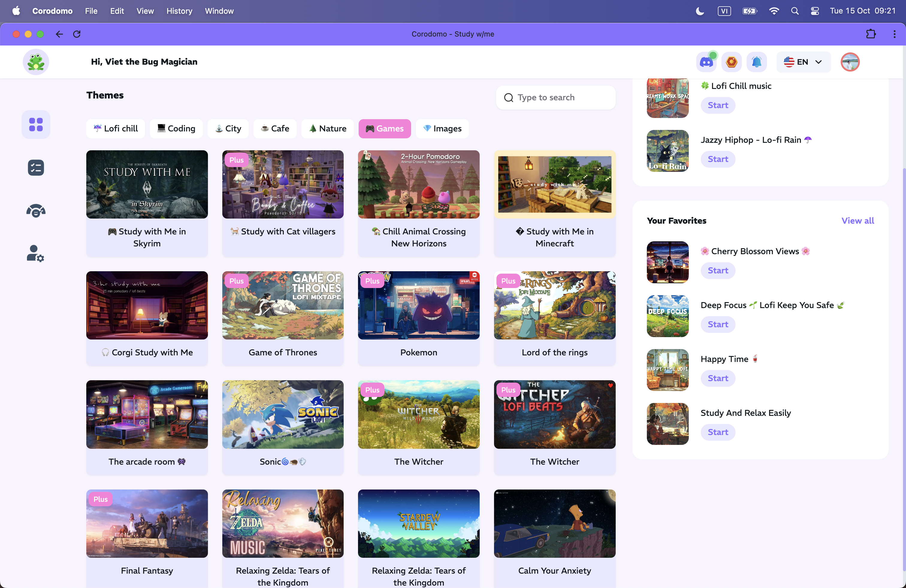This screenshot has height=588, width=906.
Task: Open Sonic lofi theme thumbnail
Action: pyautogui.click(x=283, y=415)
